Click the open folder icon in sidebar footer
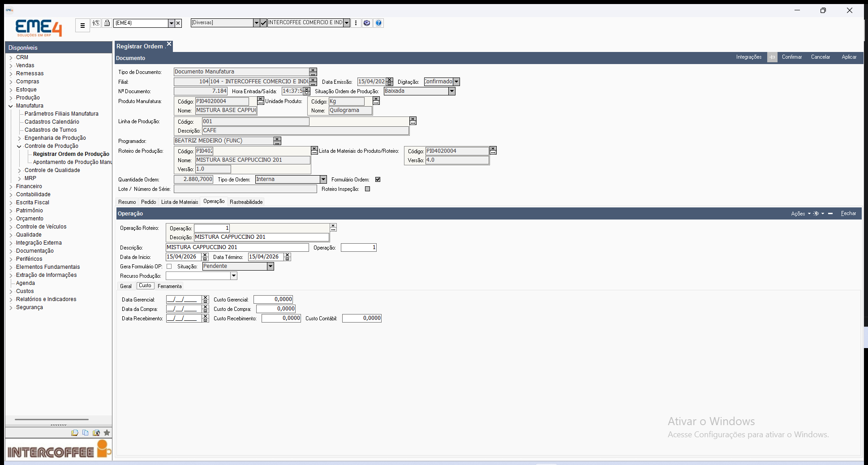This screenshot has height=465, width=868. pos(74,433)
